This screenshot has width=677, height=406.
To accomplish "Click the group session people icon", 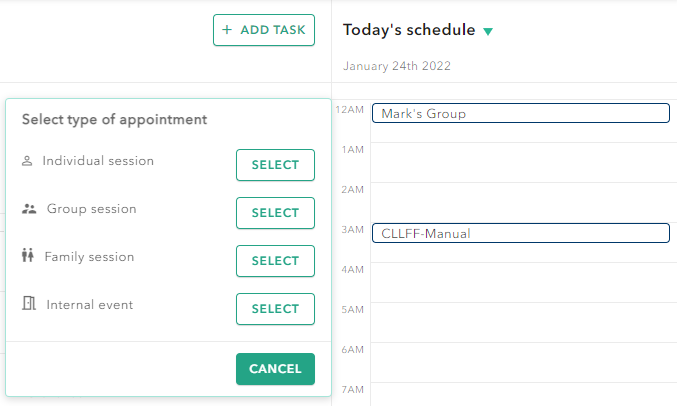I will coord(28,209).
